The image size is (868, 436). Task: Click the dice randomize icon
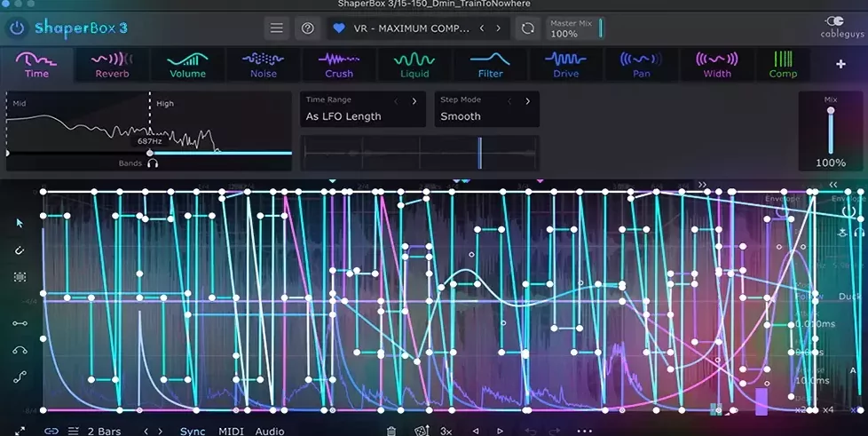[x=422, y=431]
